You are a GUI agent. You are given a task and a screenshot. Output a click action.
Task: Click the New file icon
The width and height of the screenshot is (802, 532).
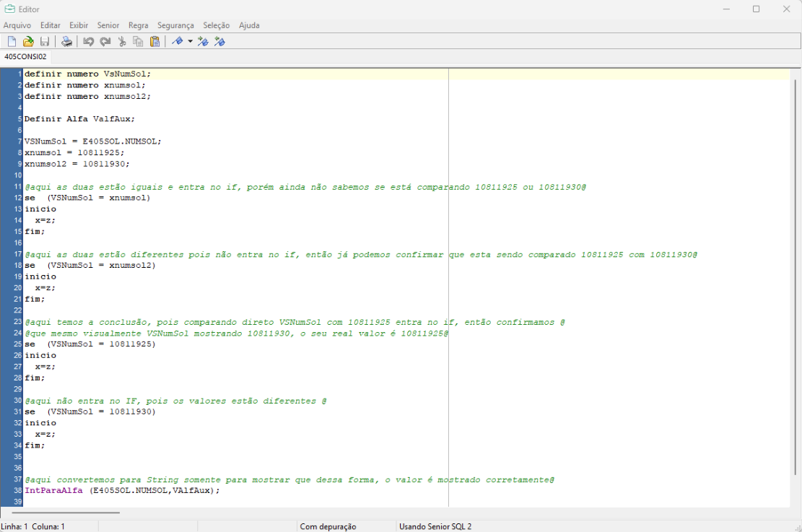pyautogui.click(x=12, y=41)
